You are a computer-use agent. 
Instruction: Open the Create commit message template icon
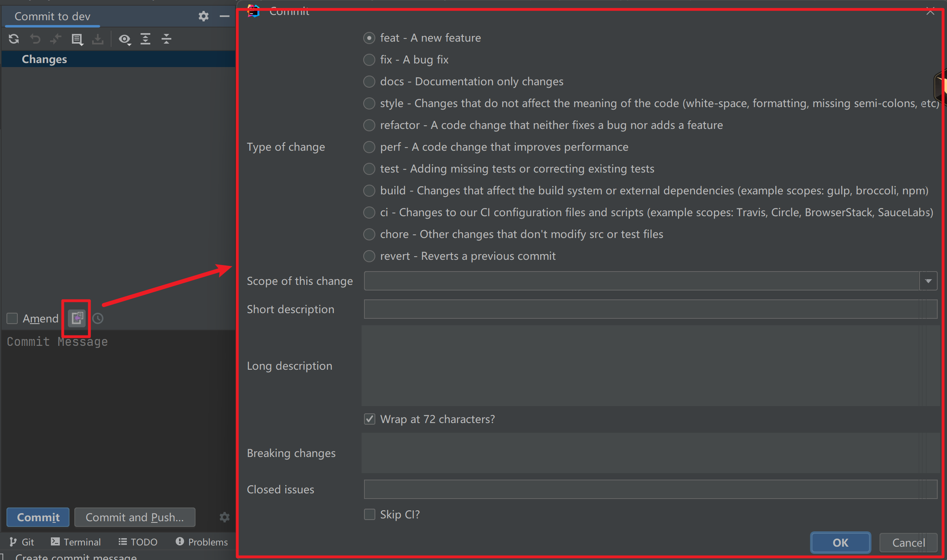coord(77,318)
